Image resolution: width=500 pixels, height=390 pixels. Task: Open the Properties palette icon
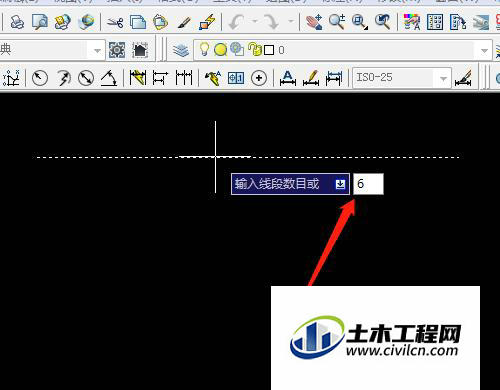(412, 22)
